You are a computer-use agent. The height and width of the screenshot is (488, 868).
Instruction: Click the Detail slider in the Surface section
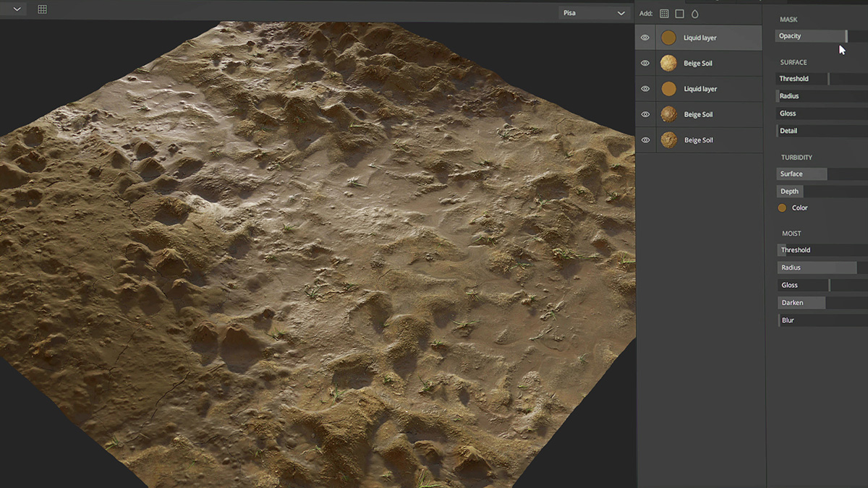click(x=804, y=130)
